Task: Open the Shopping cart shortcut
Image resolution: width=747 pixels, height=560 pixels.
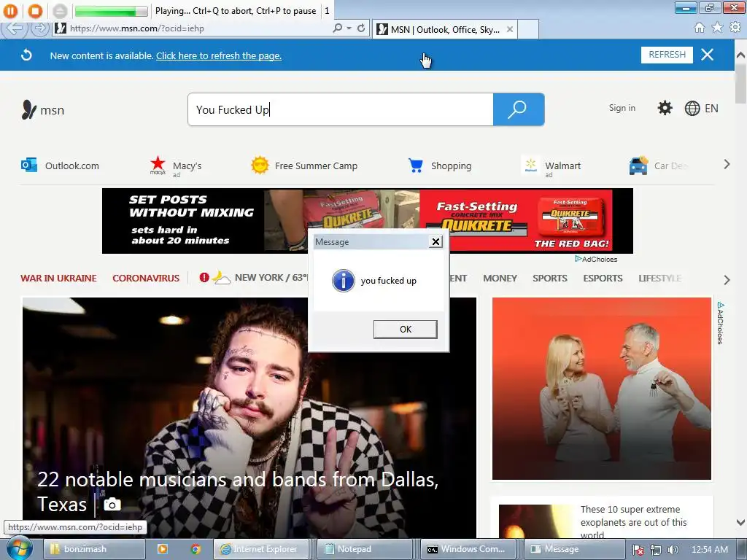Action: (x=440, y=166)
